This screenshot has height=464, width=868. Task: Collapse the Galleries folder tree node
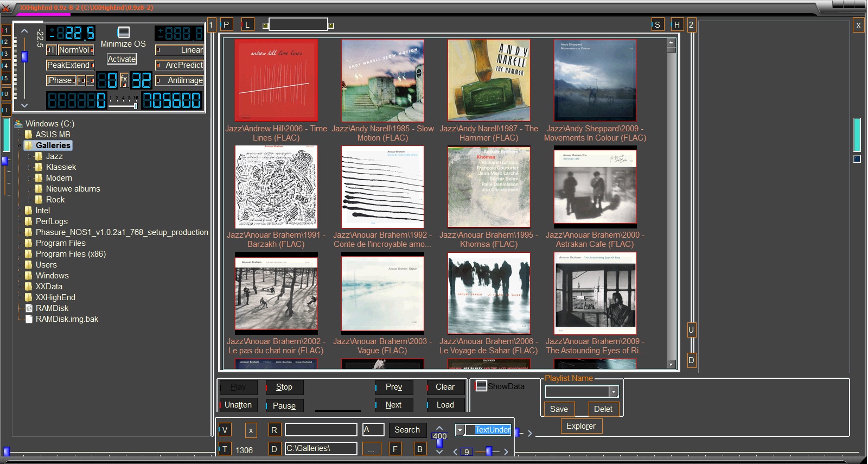(20, 145)
